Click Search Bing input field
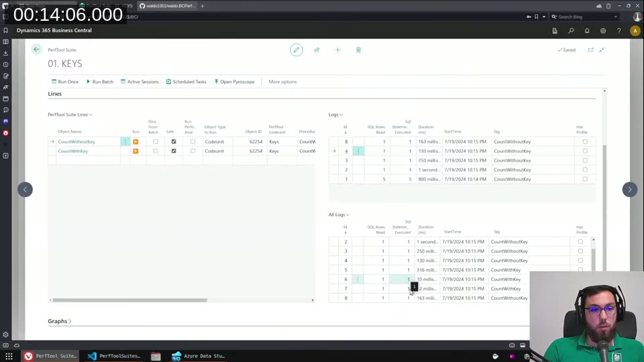Screen dimensions: 644x362 [585, 17]
